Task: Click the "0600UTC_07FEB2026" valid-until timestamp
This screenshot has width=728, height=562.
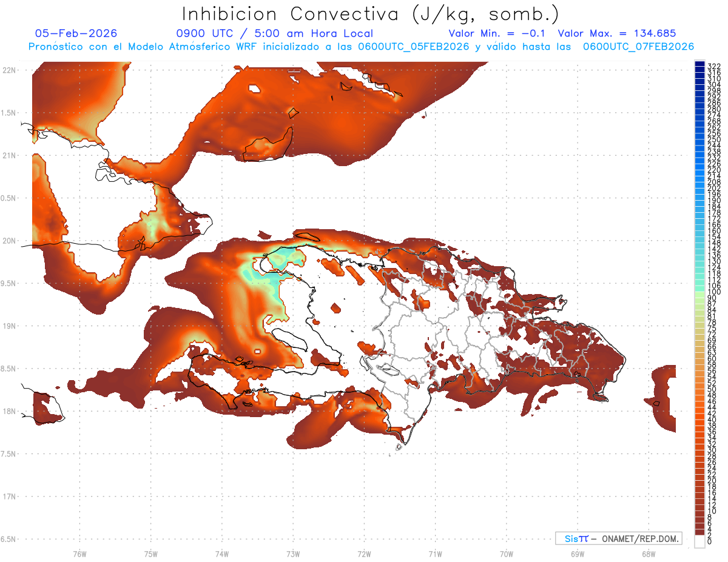Action: pyautogui.click(x=638, y=47)
